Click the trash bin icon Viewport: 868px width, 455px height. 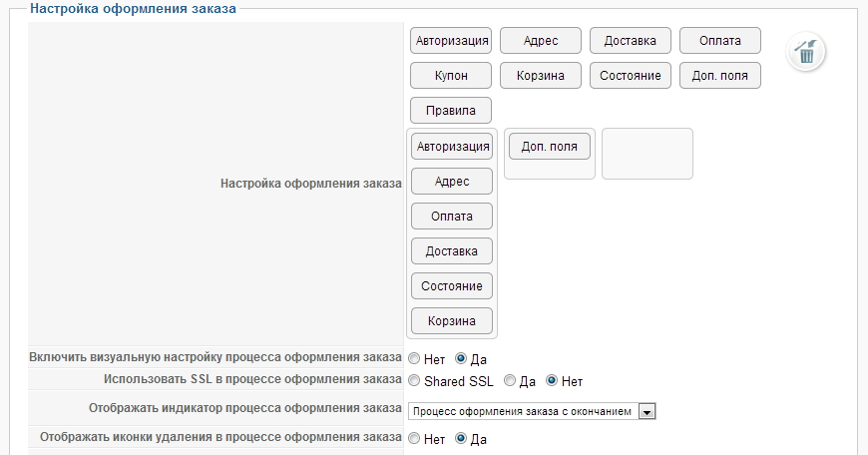tap(806, 52)
